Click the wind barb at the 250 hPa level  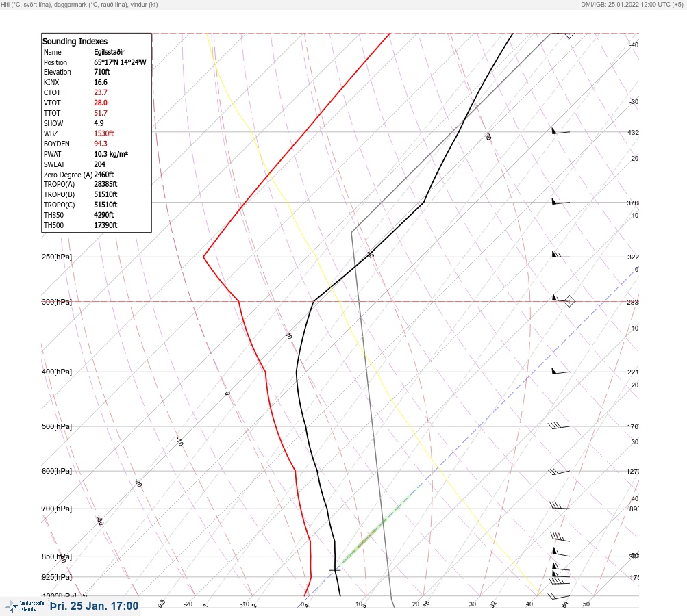click(x=560, y=255)
